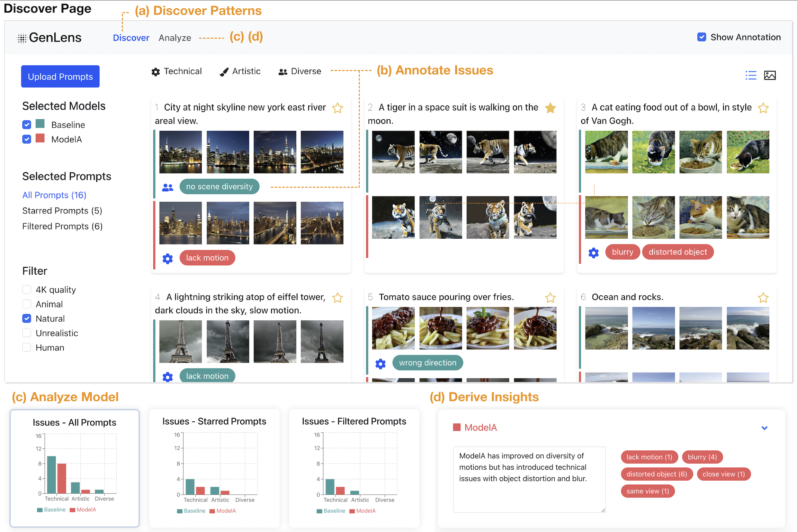Select the Issues - All Prompts chart

[x=74, y=468]
